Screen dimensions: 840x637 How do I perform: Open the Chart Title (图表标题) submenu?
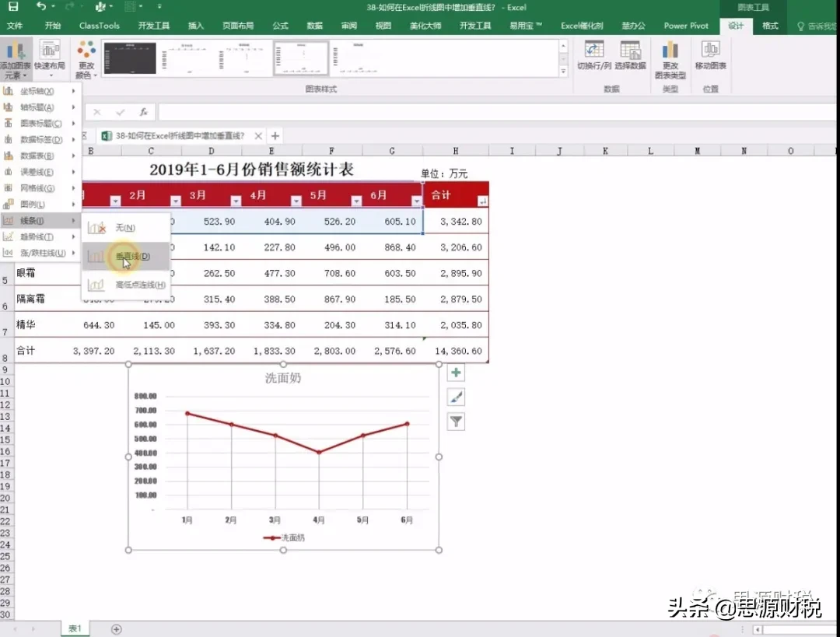click(x=40, y=123)
